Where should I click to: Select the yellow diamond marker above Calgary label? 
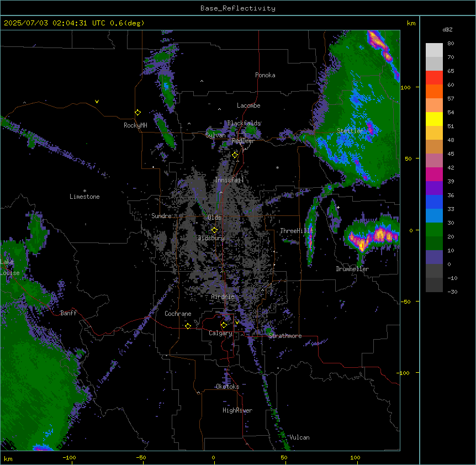pyautogui.click(x=224, y=325)
